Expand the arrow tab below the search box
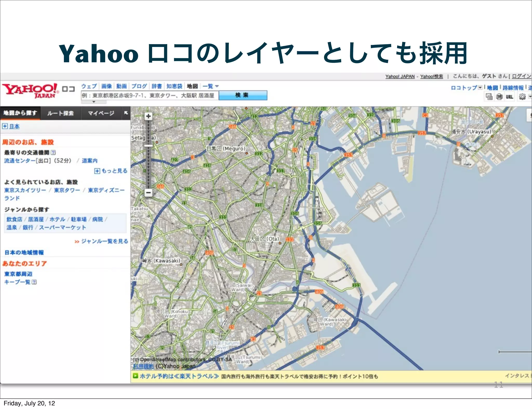 tap(94, 102)
